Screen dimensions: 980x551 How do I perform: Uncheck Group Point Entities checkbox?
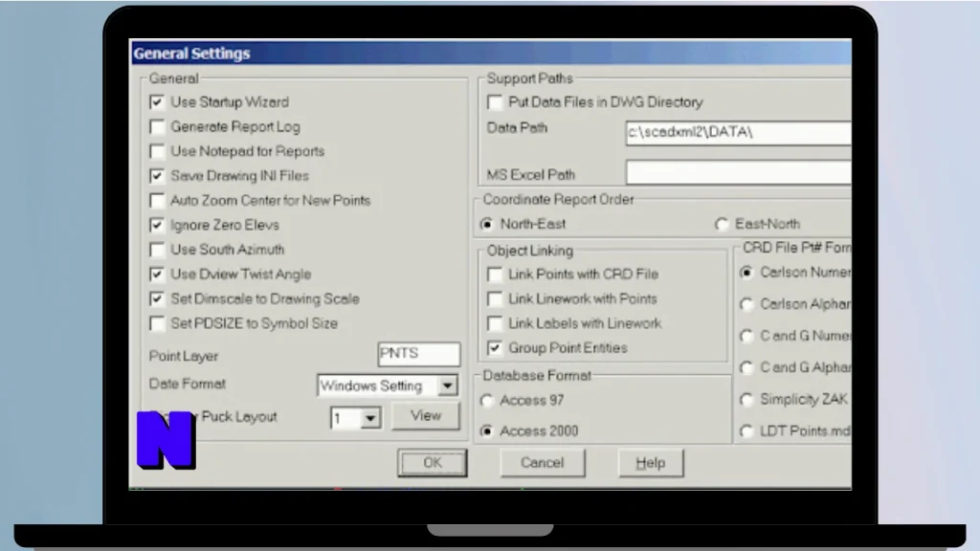click(495, 348)
